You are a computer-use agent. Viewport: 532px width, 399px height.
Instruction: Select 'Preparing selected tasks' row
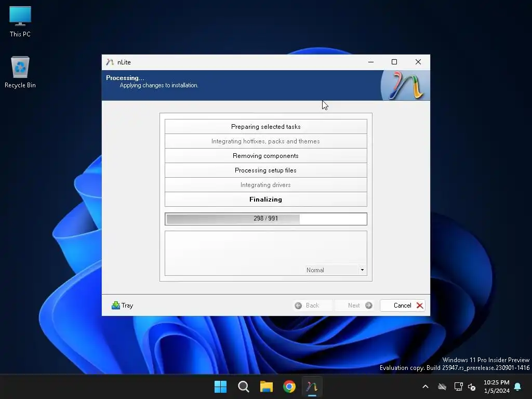pos(265,127)
